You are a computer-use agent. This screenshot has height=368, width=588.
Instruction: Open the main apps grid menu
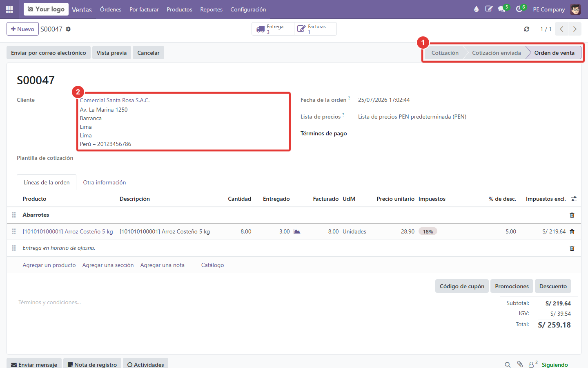click(9, 9)
